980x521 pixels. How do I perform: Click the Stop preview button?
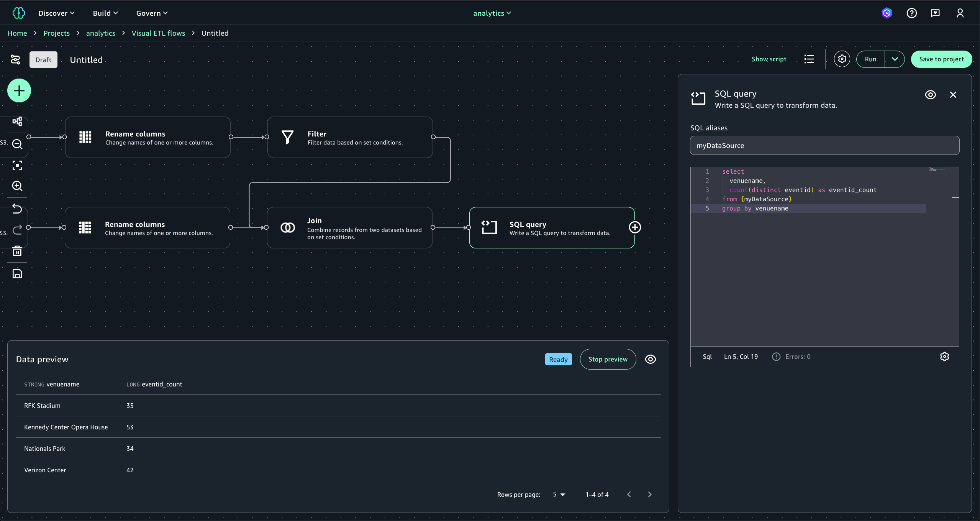tap(608, 359)
